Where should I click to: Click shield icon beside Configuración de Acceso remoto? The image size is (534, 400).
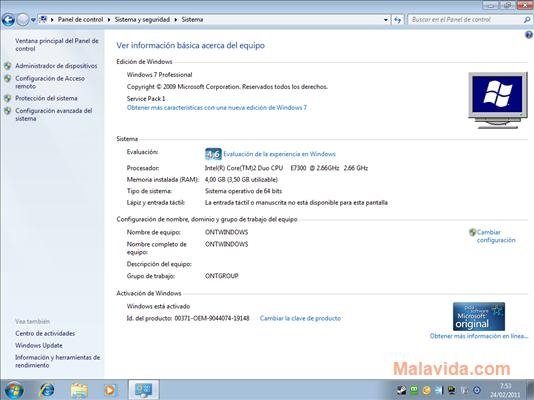7,78
